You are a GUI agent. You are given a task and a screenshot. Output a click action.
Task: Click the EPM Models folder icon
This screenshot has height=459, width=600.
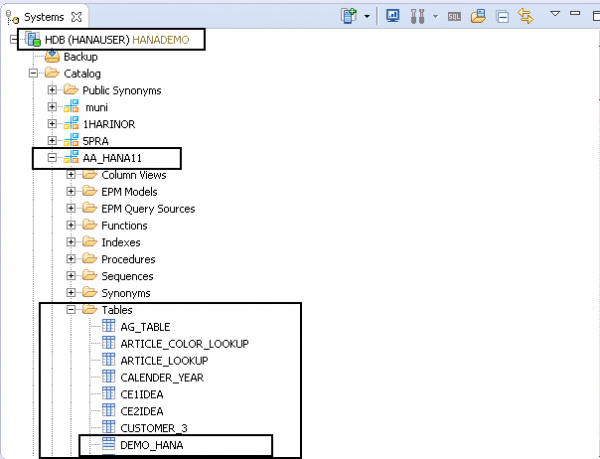coord(90,191)
